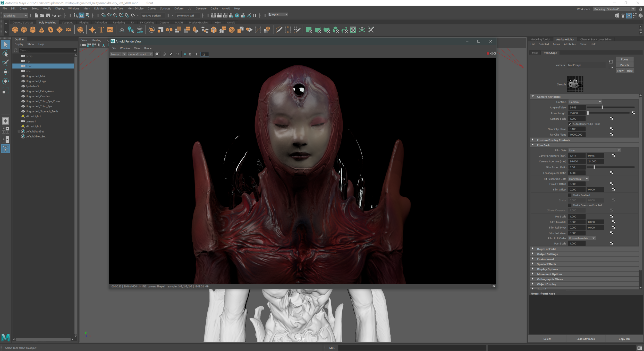Open the Arnold menu
The width and height of the screenshot is (644, 351).
(x=226, y=8)
